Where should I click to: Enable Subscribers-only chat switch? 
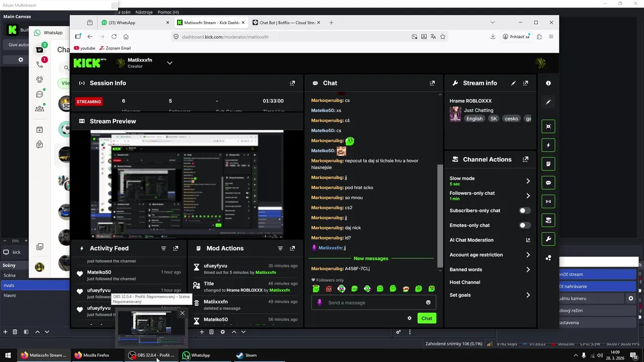click(x=525, y=211)
